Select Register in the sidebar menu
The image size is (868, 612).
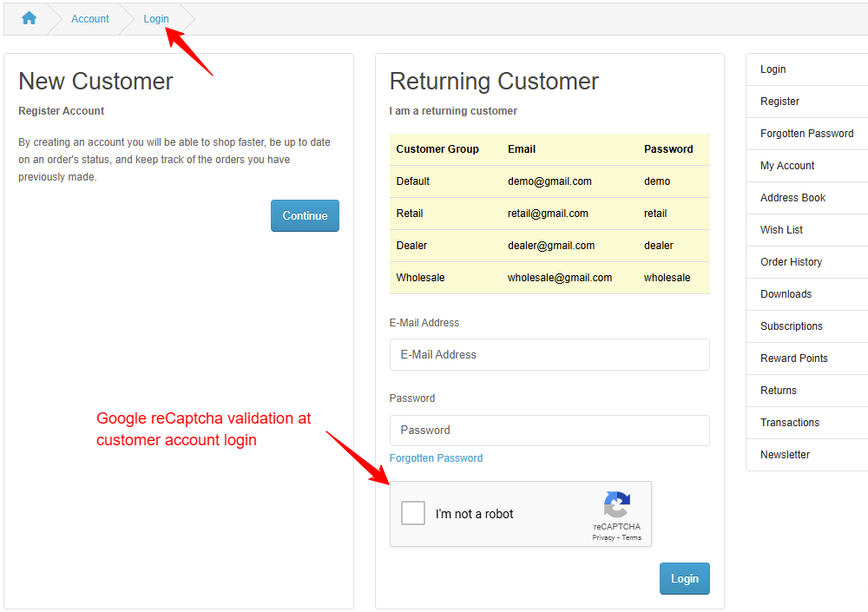807,102
